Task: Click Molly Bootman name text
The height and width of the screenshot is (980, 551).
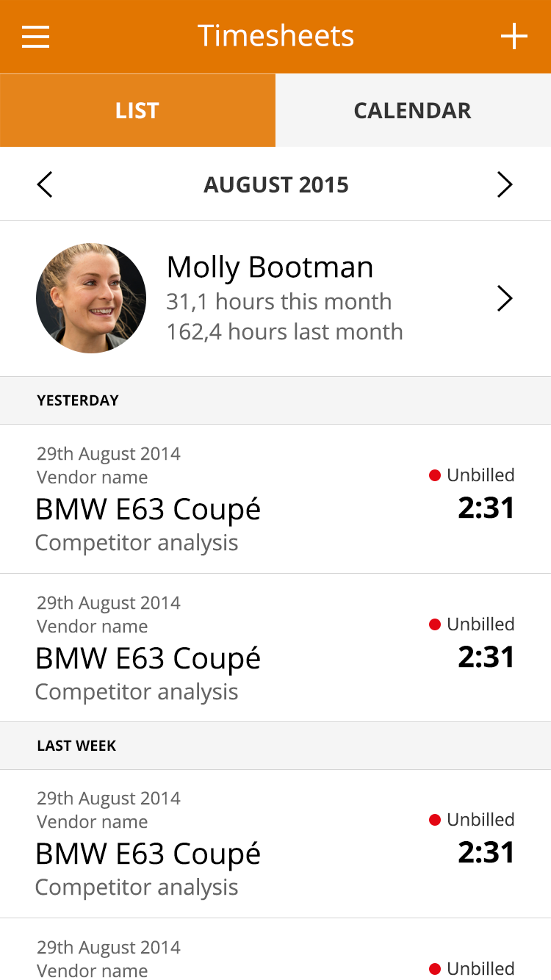Action: 270,267
